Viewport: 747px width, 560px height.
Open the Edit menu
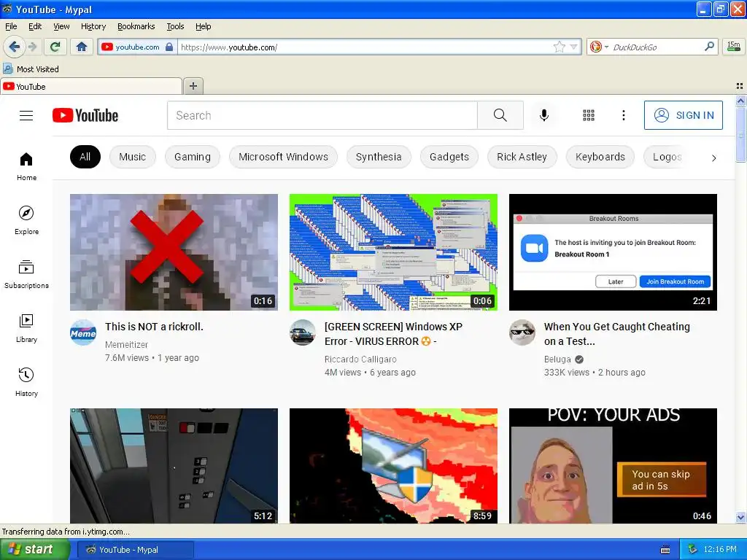coord(35,26)
